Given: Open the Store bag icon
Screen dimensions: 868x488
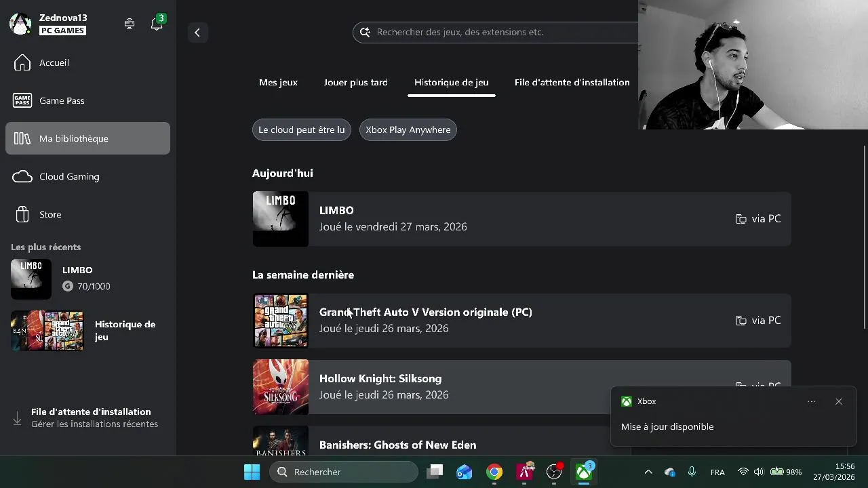Looking at the screenshot, I should [x=22, y=214].
